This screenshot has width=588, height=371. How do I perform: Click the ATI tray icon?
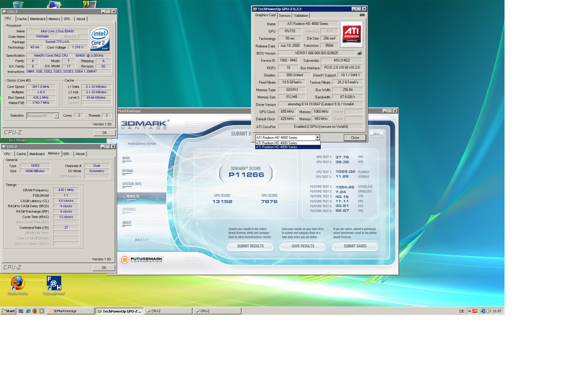click(475, 311)
